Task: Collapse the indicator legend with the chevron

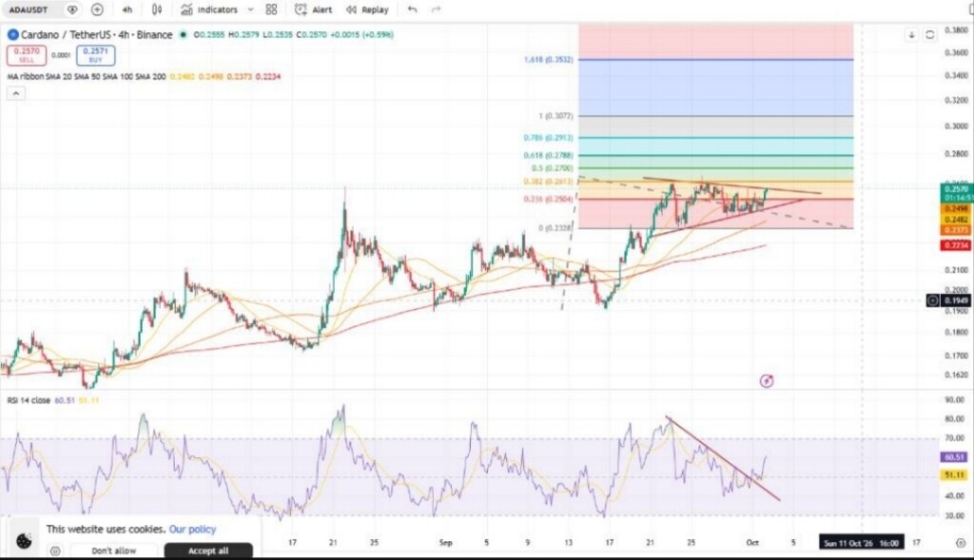Action: pyautogui.click(x=16, y=93)
